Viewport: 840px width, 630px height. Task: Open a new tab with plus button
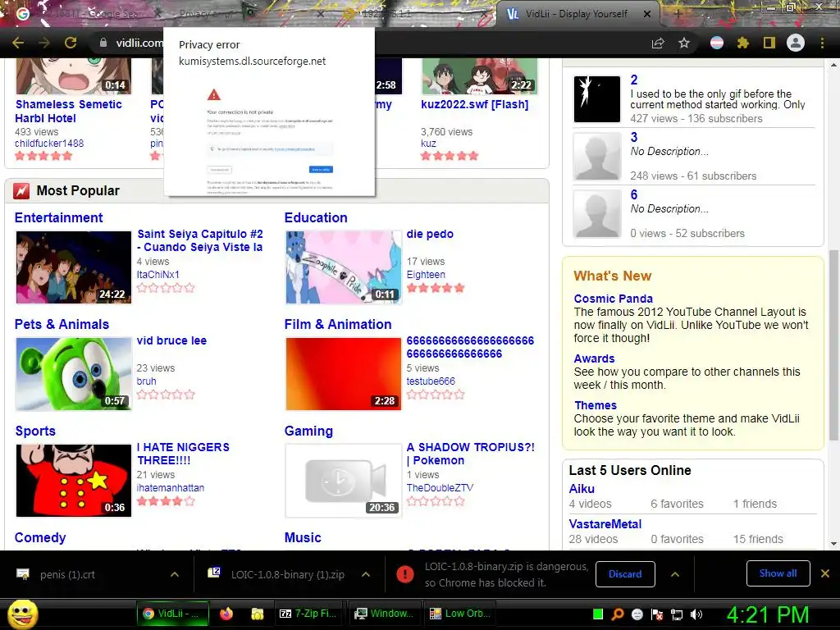678,14
